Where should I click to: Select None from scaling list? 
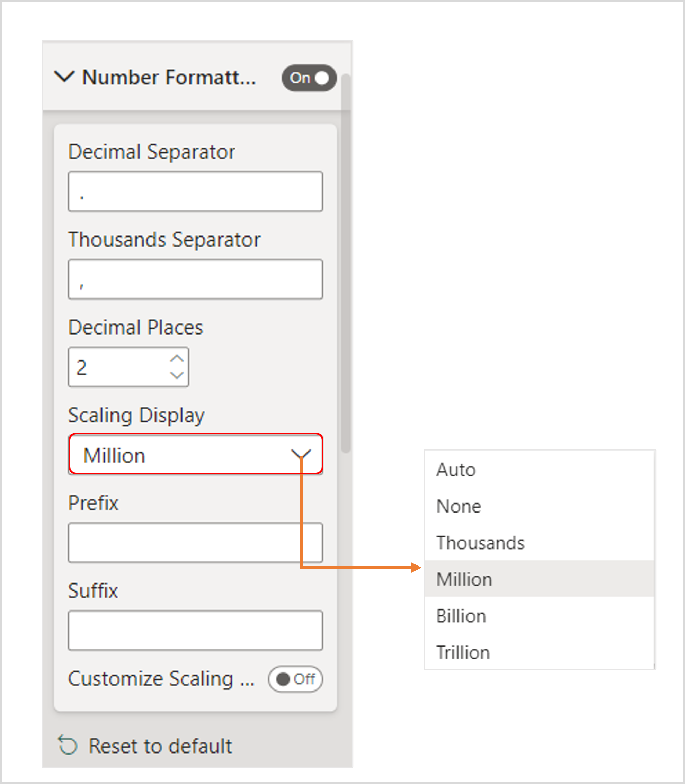click(459, 507)
